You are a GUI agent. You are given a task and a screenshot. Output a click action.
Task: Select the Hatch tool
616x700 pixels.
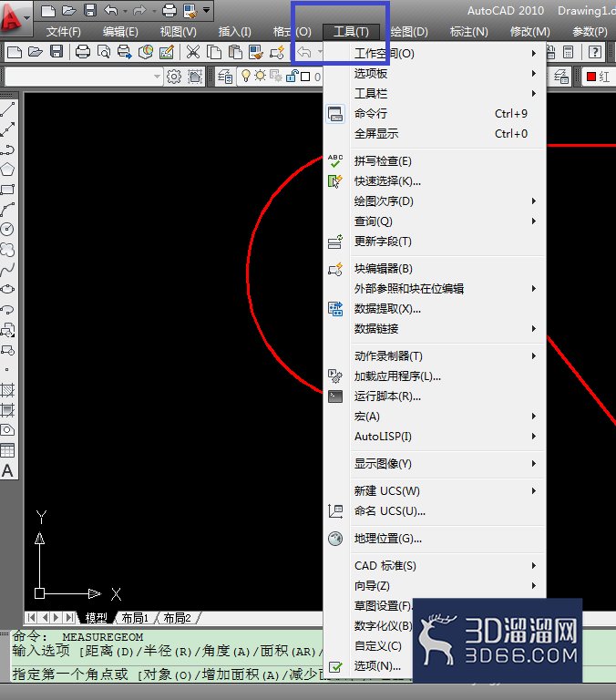[x=7, y=390]
